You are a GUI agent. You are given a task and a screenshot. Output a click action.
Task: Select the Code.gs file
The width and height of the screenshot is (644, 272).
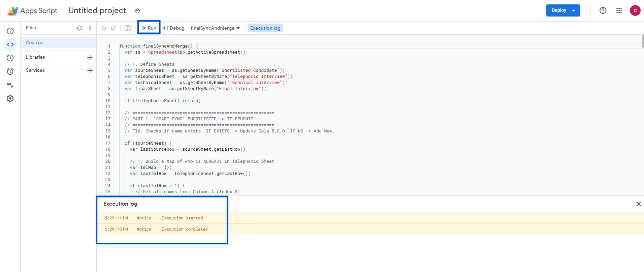(58, 43)
